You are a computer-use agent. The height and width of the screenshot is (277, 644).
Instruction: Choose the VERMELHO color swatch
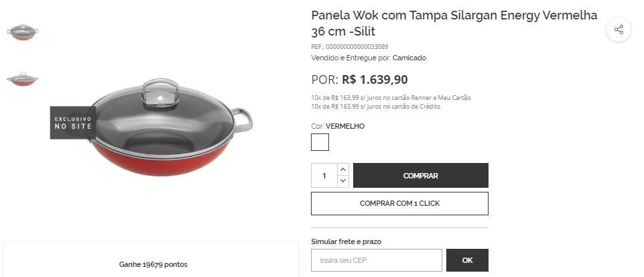[320, 142]
